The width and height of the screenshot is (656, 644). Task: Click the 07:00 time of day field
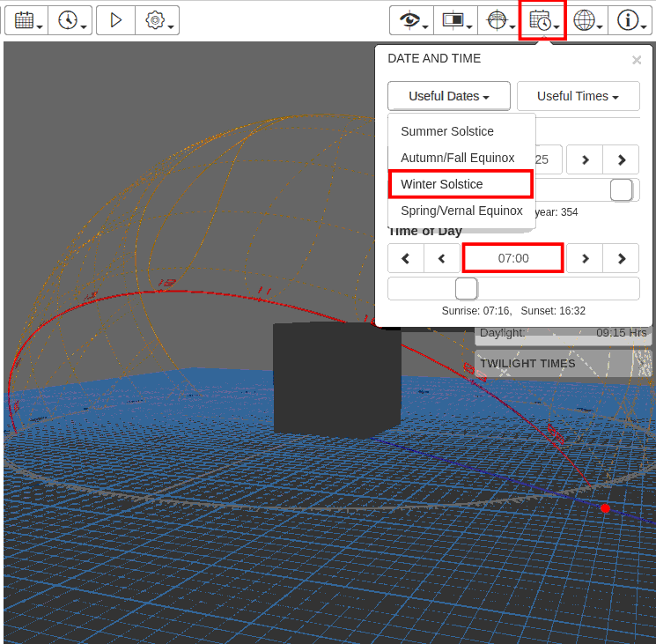[x=512, y=258]
